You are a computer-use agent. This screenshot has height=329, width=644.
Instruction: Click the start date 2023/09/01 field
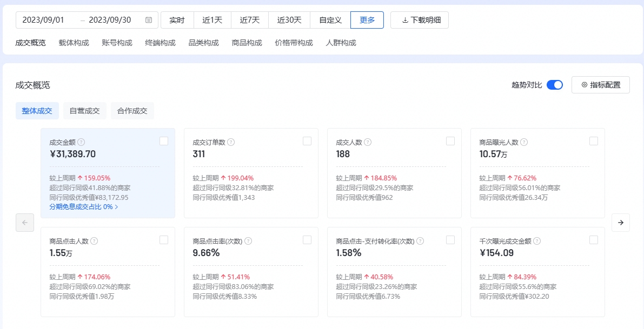pos(44,20)
